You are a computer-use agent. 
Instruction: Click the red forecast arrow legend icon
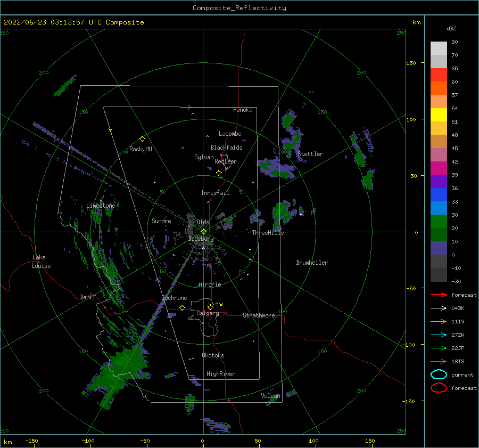(439, 295)
